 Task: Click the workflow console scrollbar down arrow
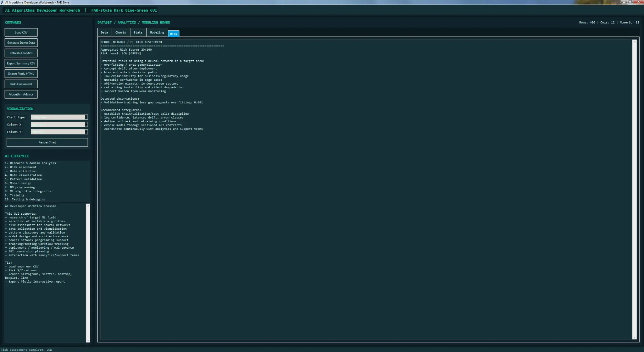88,340
